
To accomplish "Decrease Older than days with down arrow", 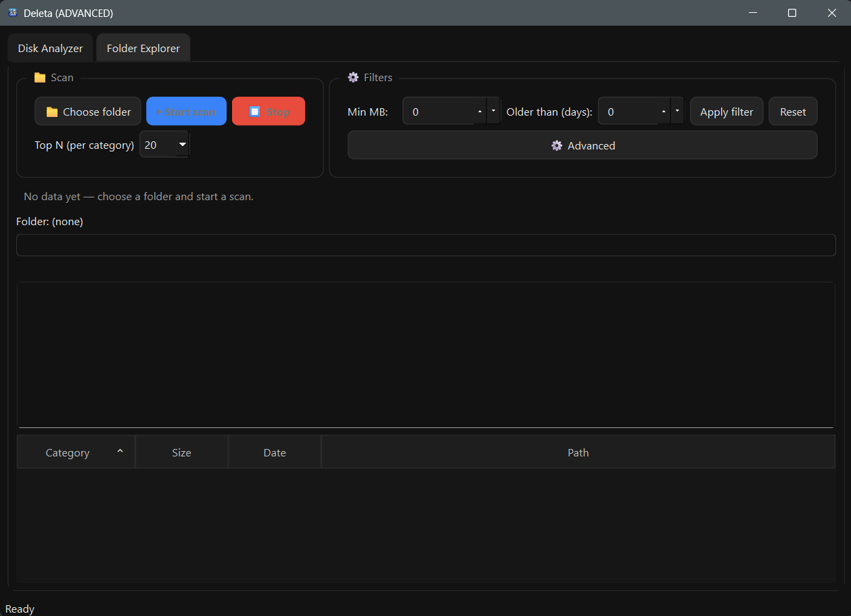I will tap(677, 111).
